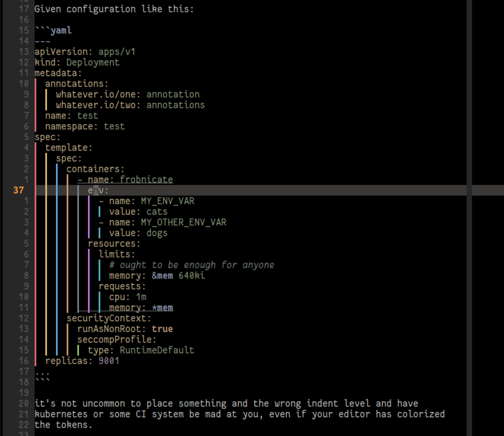Click the 'Given configuration like this:' line
Screen dimensions: 504x436
click(114, 9)
